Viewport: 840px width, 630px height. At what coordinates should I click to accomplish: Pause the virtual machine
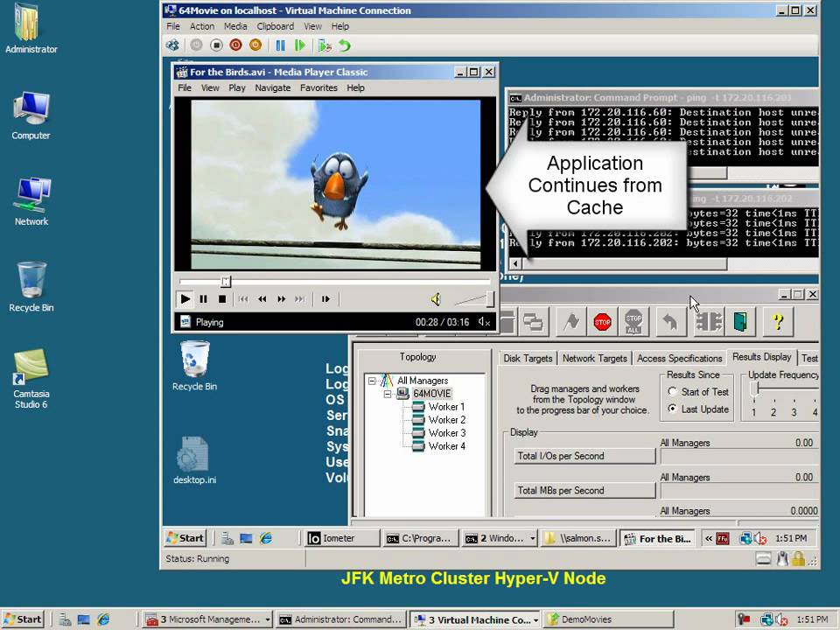coord(280,45)
